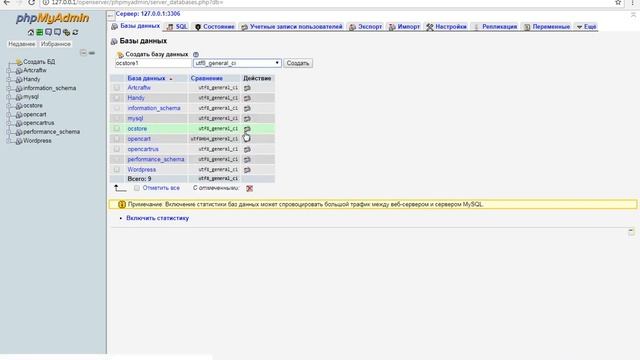This screenshot has height=360, width=640.
Task: Expand opencart node in sidebar tree
Action: tap(9, 115)
